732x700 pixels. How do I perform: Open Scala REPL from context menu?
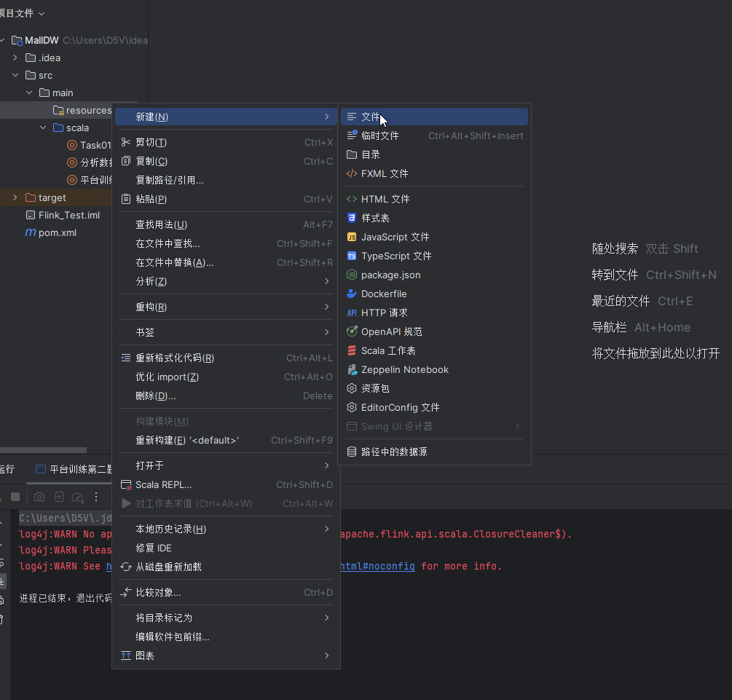click(x=164, y=484)
